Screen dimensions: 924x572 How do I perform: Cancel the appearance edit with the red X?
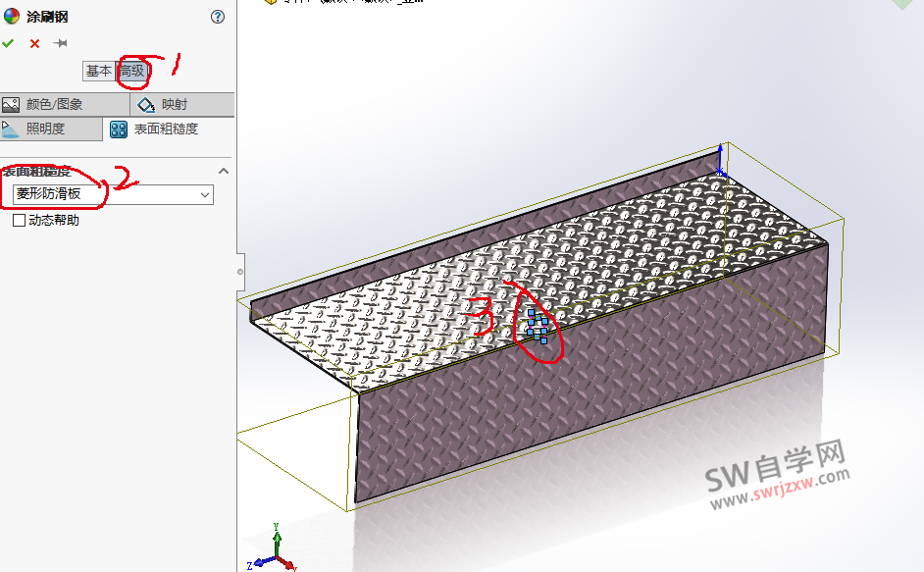click(34, 42)
